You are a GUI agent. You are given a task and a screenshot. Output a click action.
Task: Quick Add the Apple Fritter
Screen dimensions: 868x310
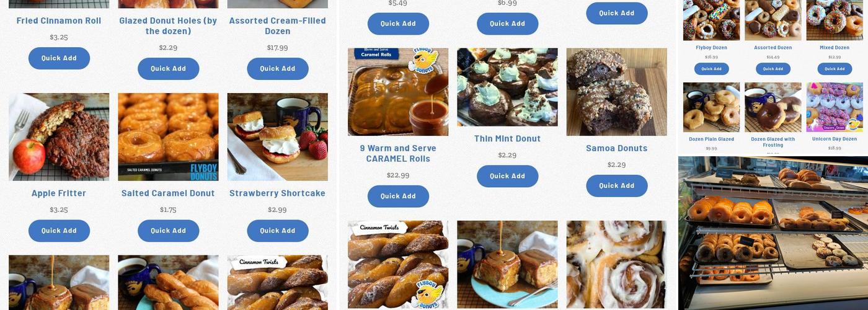(x=59, y=231)
